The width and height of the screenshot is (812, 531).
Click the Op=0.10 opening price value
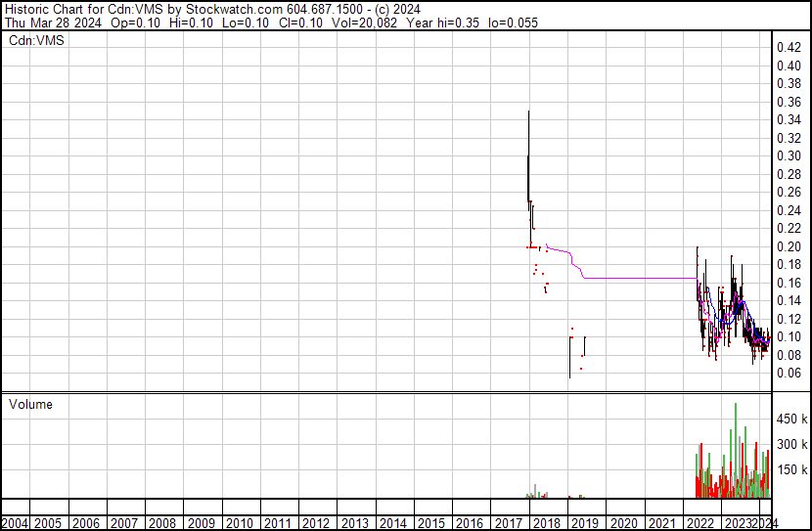coord(136,22)
